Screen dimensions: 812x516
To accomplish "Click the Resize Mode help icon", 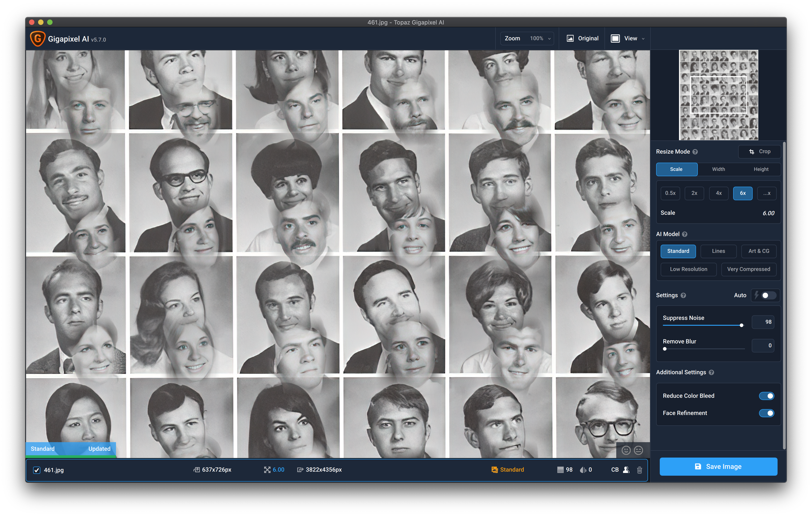I will pyautogui.click(x=695, y=152).
